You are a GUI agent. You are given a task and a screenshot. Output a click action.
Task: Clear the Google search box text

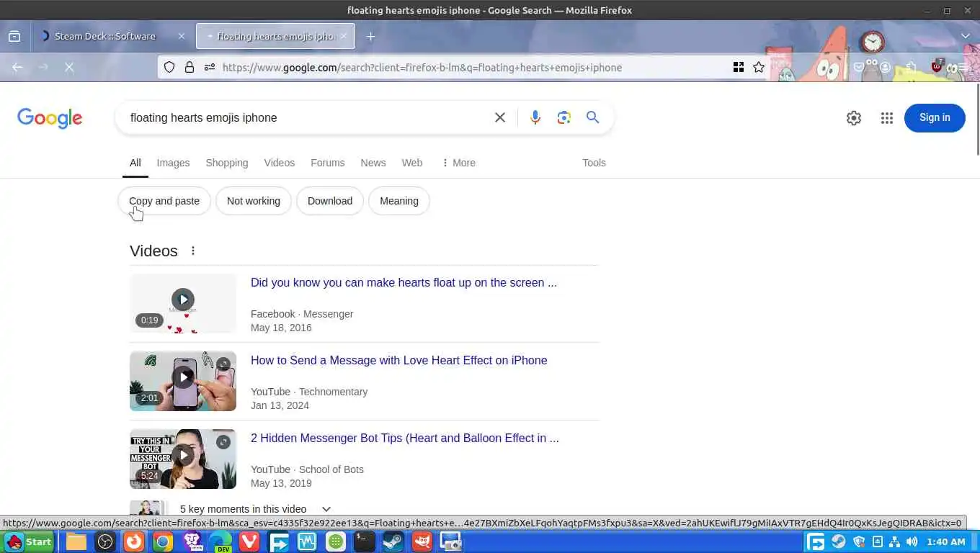(x=500, y=117)
